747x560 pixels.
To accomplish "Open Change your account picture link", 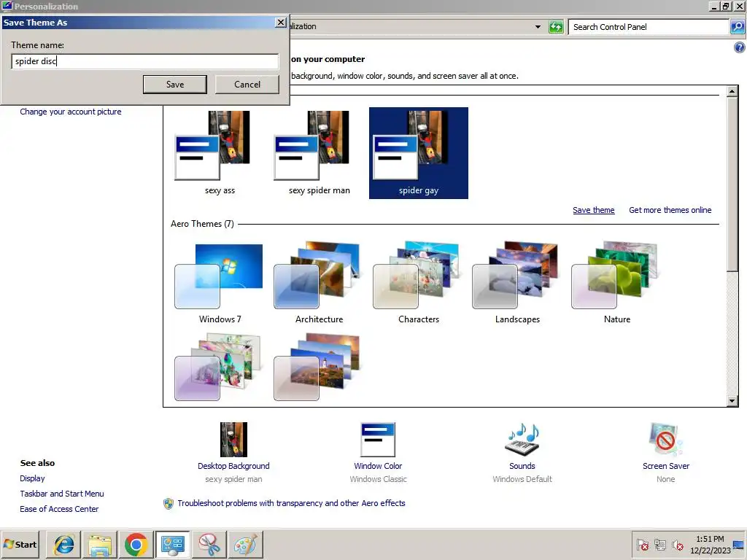I will [71, 112].
